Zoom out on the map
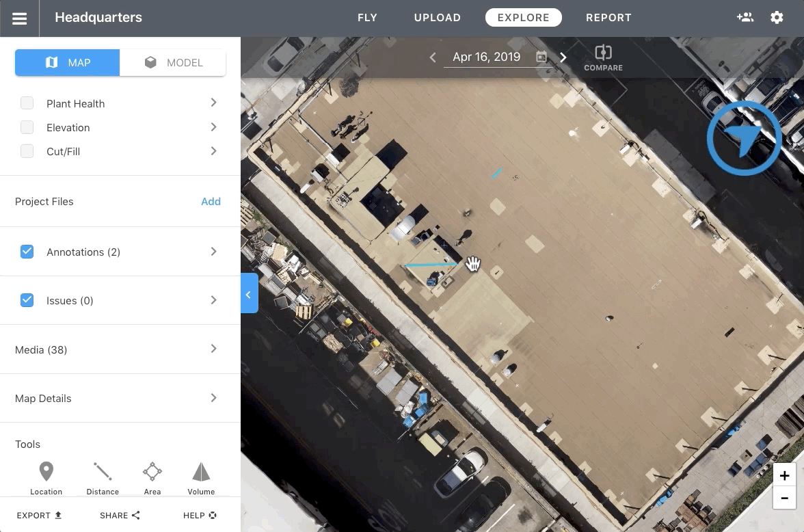 pos(785,498)
